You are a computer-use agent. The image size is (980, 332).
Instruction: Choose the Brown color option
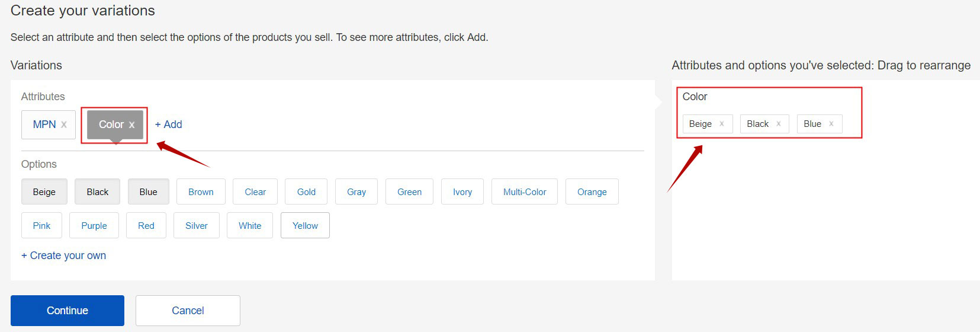pyautogui.click(x=201, y=192)
